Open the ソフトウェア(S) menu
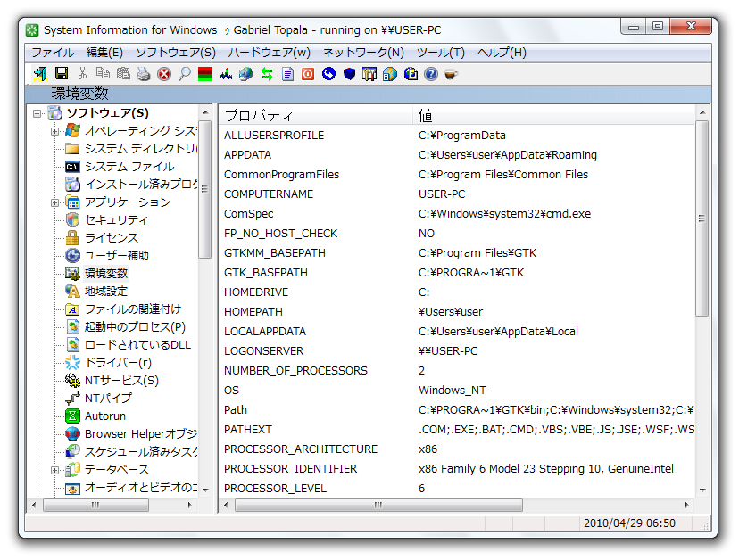739x560 pixels. [175, 53]
